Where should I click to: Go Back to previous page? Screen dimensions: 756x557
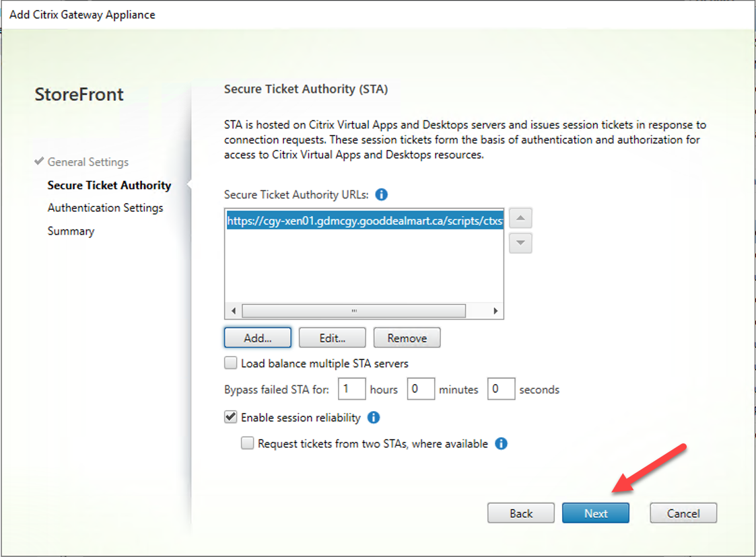pos(520,513)
